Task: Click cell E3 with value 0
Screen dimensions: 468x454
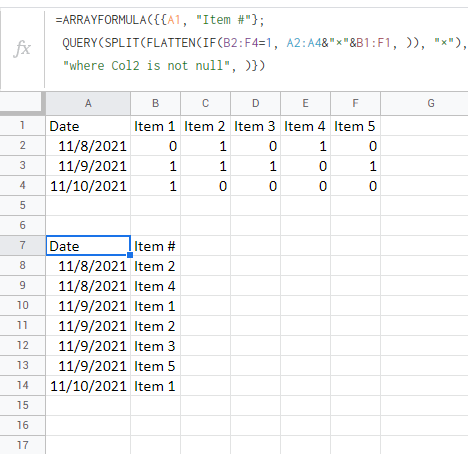Action: [305, 166]
